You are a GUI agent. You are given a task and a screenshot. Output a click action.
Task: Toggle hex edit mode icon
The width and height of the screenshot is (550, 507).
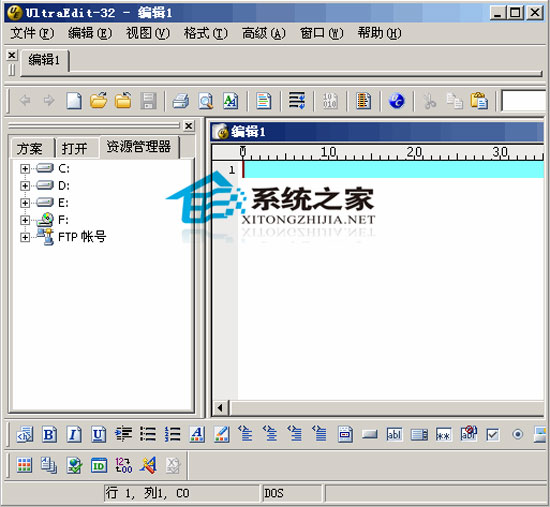[330, 101]
